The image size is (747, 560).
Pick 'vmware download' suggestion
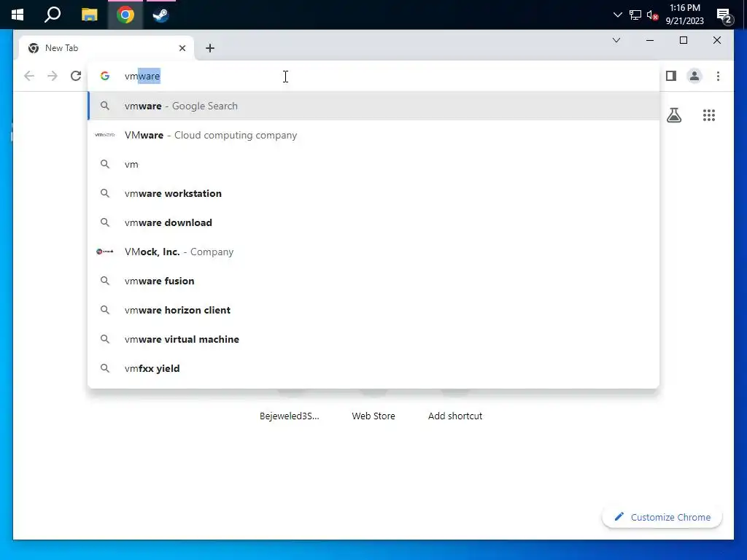(373, 222)
